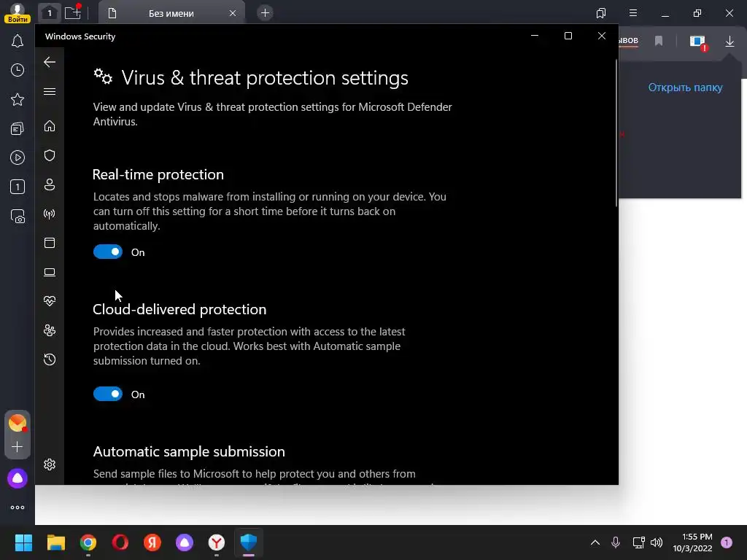Launch Google Chrome from taskbar
This screenshot has height=560, width=747.
[x=88, y=542]
